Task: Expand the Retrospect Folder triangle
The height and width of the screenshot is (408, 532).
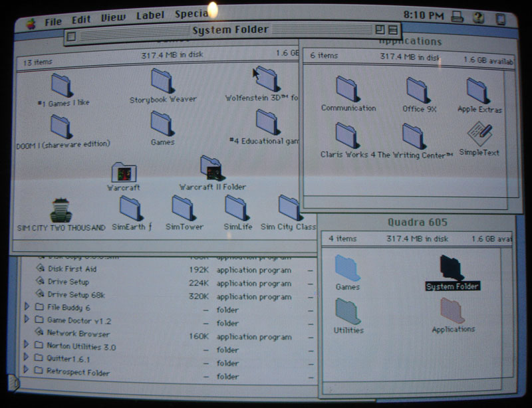Action: point(25,369)
